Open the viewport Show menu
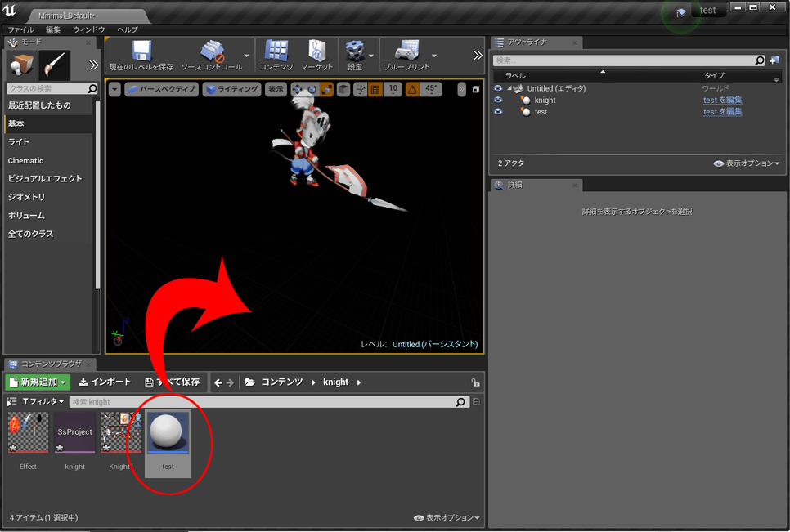Screen dimensions: 790x532 [x=276, y=89]
